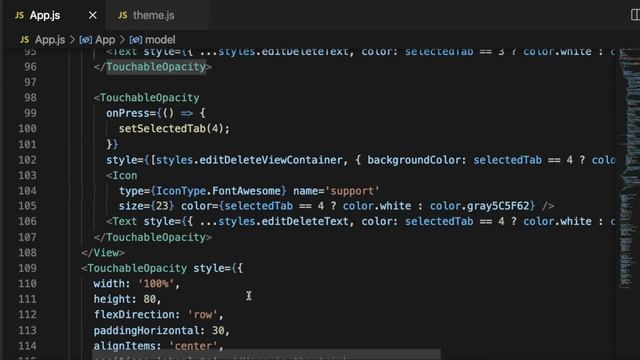
Task: Click line number 96 in gutter
Action: [30, 67]
